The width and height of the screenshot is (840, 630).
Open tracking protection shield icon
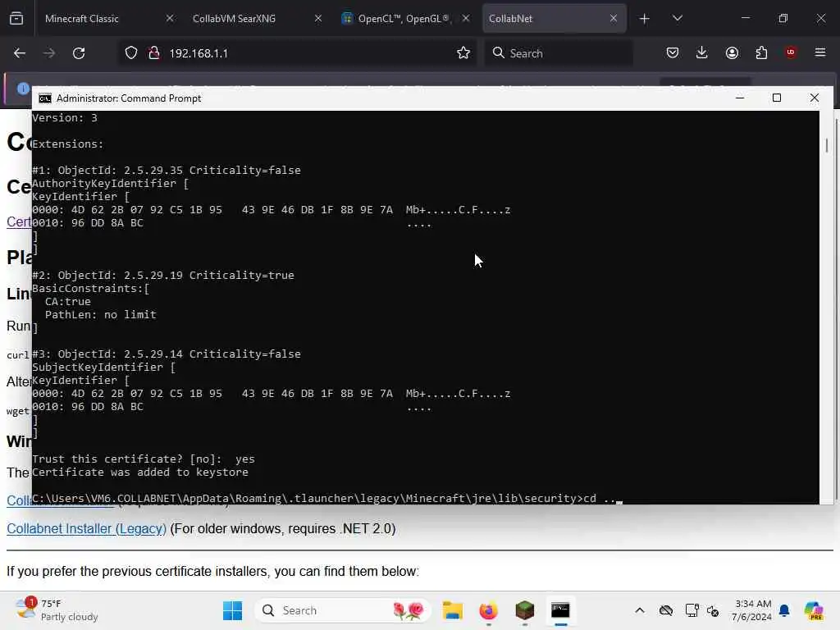(x=131, y=53)
